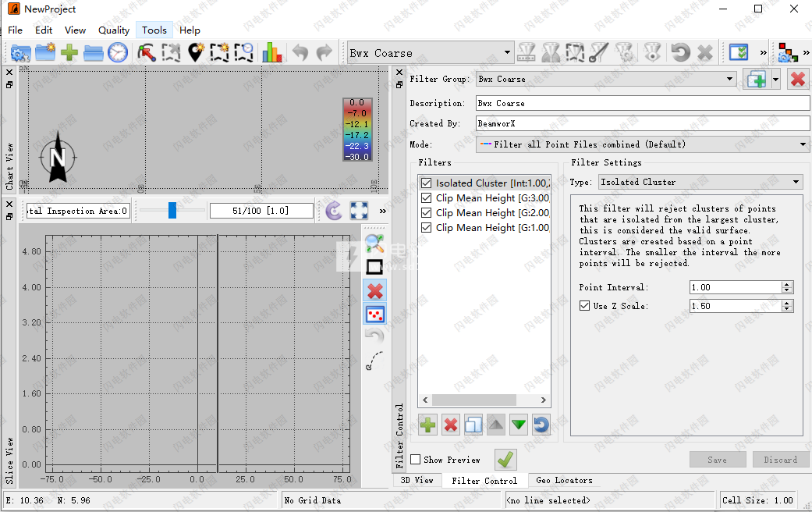The width and height of the screenshot is (812, 512).
Task: Click the green plus add icon in main toolbar
Action: (x=69, y=53)
